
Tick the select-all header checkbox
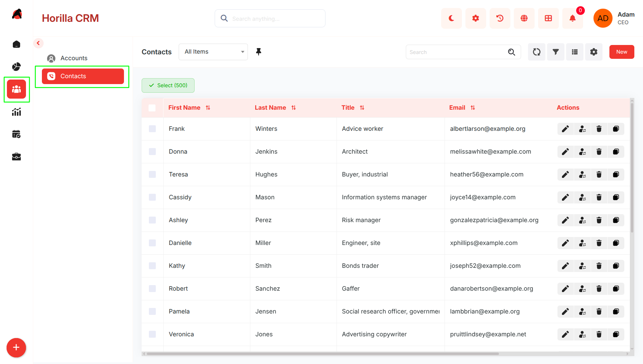(x=152, y=108)
